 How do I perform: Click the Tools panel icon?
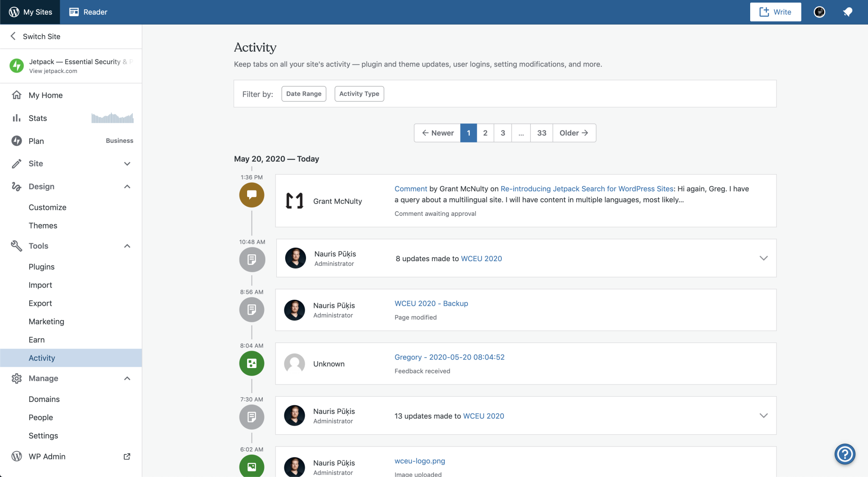coord(17,245)
